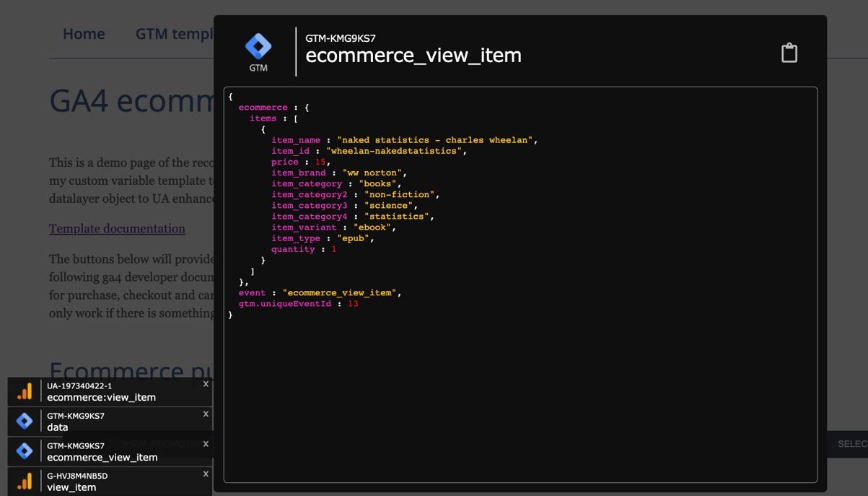Click the item_category3 value science

tap(389, 205)
